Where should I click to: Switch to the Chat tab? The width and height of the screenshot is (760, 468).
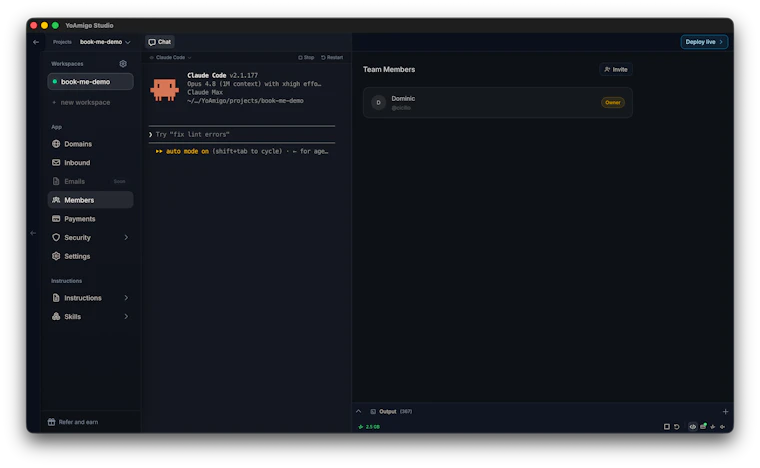(160, 42)
